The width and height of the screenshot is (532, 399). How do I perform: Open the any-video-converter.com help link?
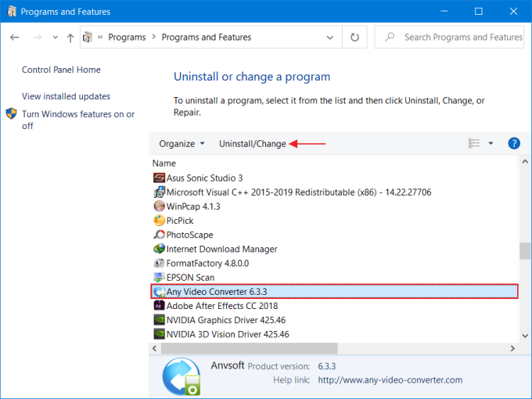click(390, 380)
